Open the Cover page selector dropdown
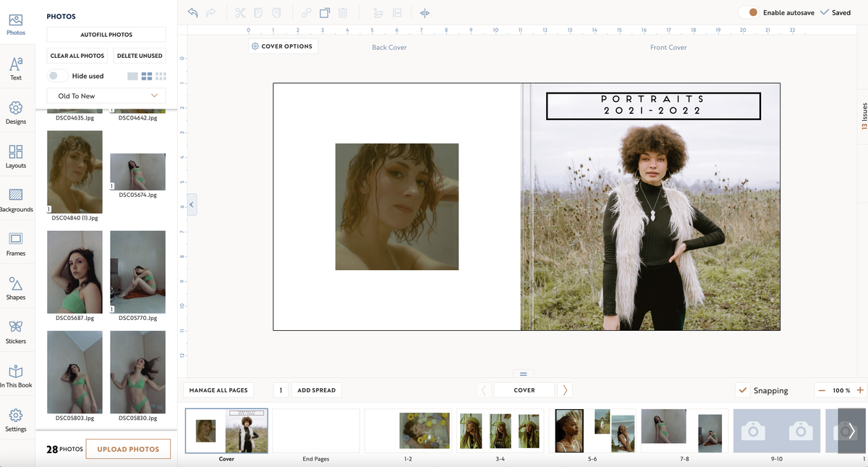This screenshot has height=467, width=868. coord(524,390)
